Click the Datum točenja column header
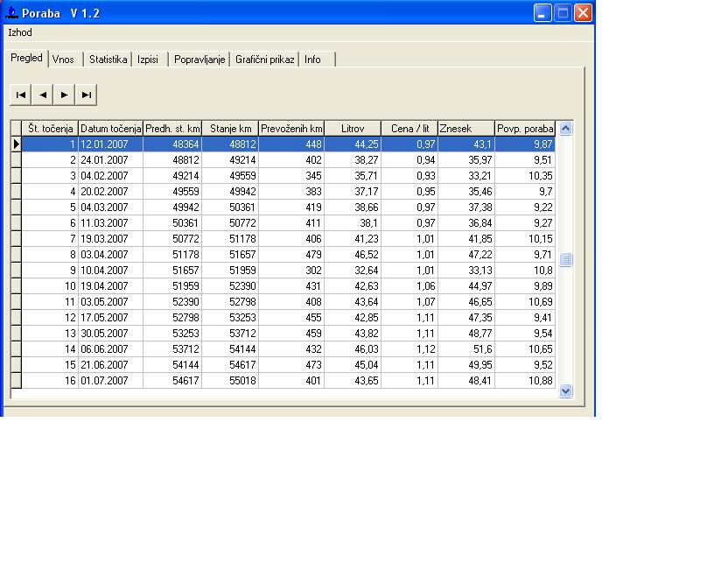Image resolution: width=728 pixels, height=570 pixels. tap(110, 129)
